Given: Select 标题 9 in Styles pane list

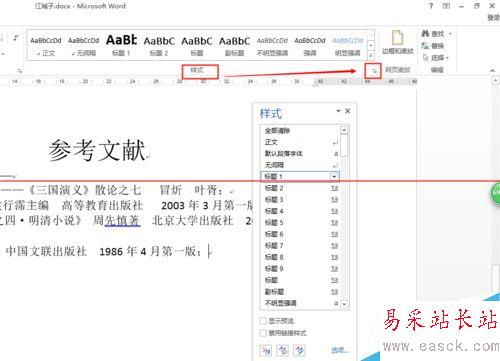Looking at the screenshot, I should coord(300,269).
